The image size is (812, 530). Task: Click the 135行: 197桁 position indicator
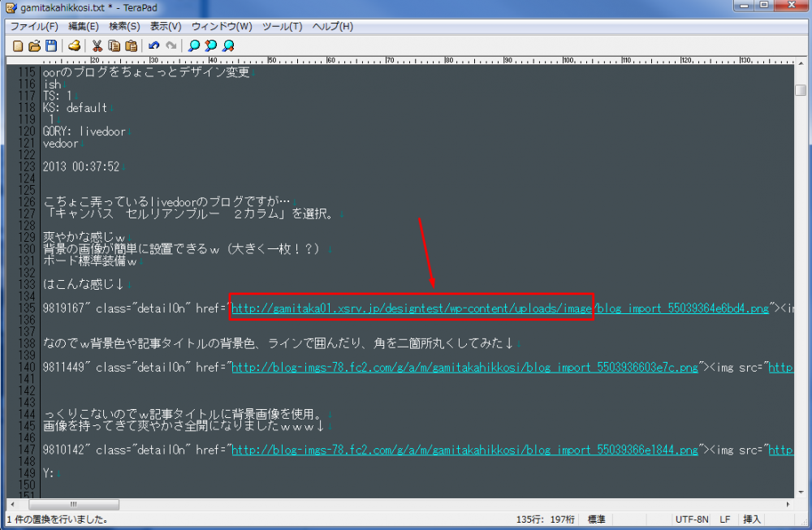point(546,519)
